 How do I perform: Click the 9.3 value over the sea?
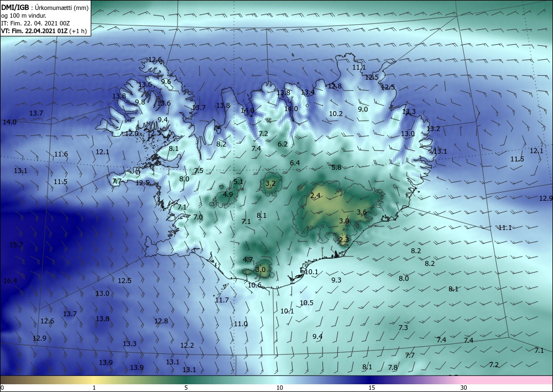click(x=336, y=280)
